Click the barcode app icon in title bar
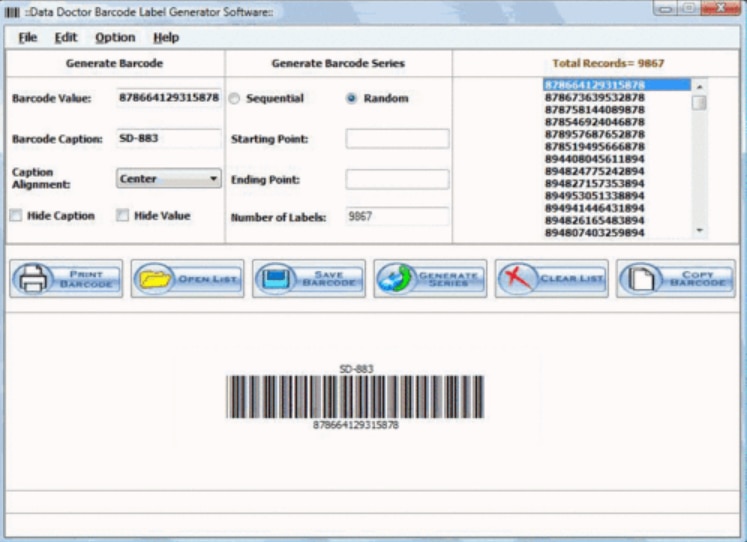Image resolution: width=747 pixels, height=542 pixels. pos(13,9)
